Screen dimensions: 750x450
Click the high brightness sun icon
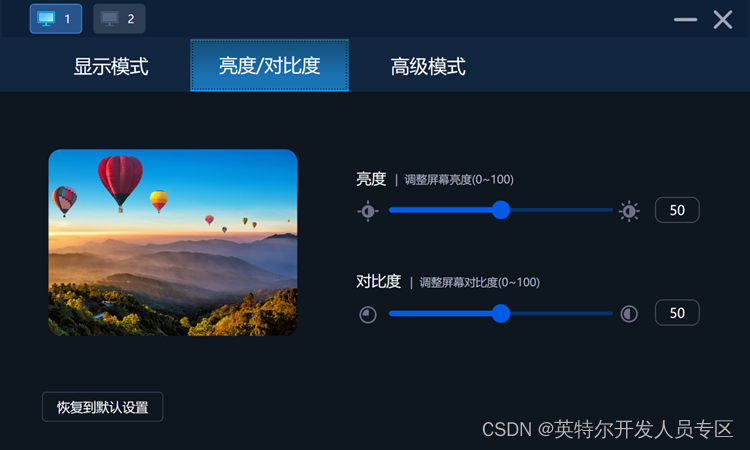[x=629, y=211]
